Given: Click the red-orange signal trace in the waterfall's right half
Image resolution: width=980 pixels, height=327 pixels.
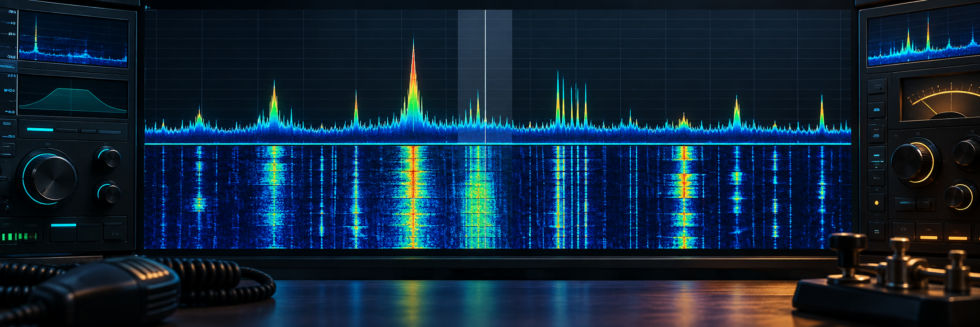Looking at the screenshot, I should [x=684, y=197].
